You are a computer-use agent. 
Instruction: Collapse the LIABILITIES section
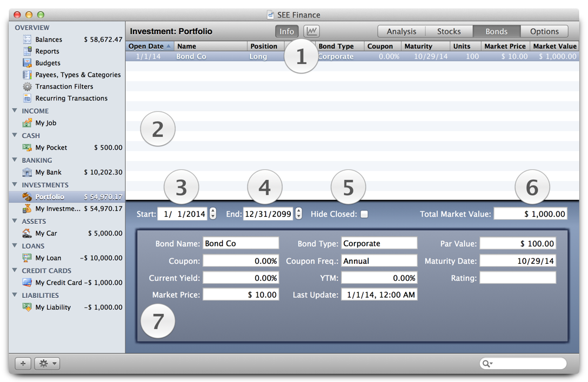pos(15,294)
